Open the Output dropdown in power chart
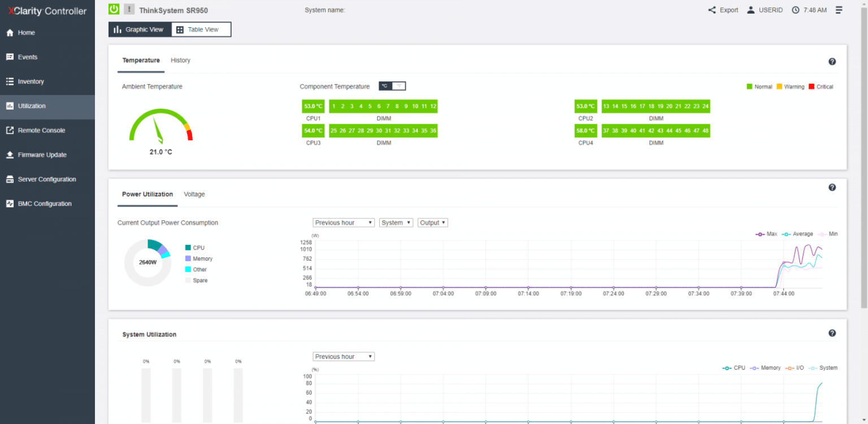The image size is (868, 424). pyautogui.click(x=433, y=223)
